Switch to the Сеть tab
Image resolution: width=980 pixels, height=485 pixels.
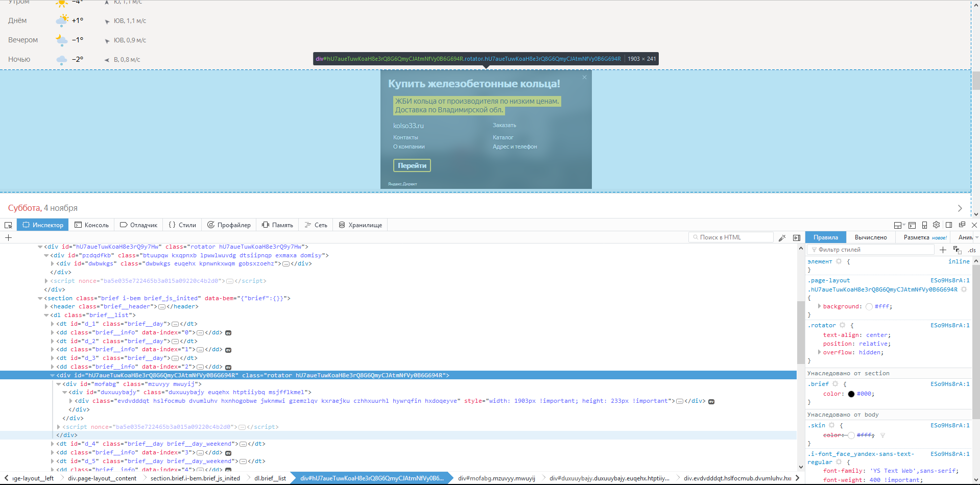[316, 225]
